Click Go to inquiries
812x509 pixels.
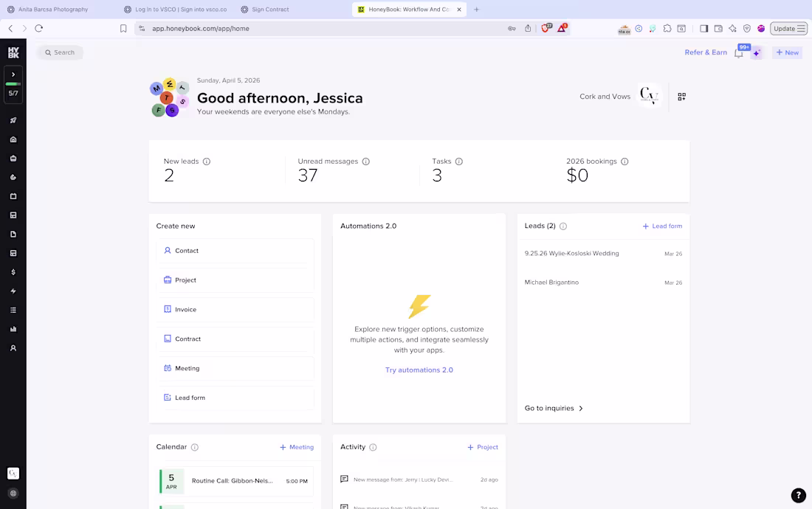coord(554,408)
